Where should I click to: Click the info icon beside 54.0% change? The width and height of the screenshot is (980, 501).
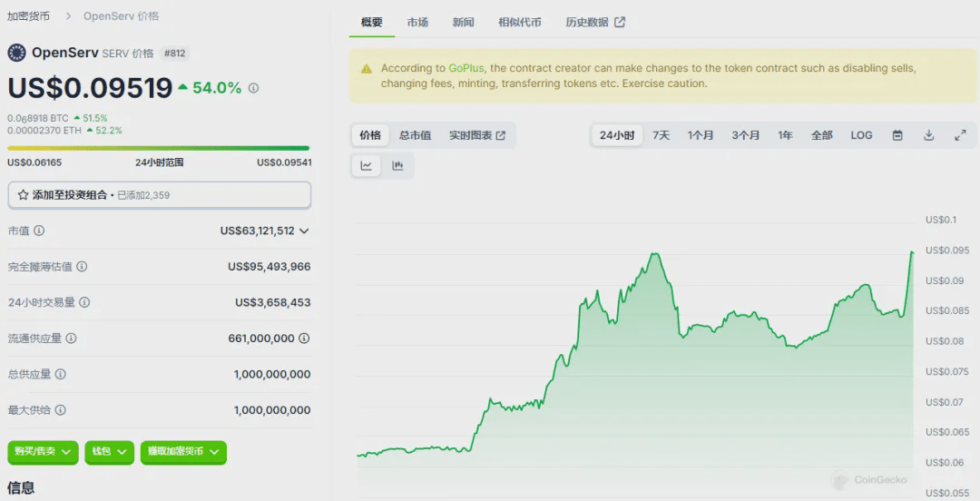coord(253,88)
